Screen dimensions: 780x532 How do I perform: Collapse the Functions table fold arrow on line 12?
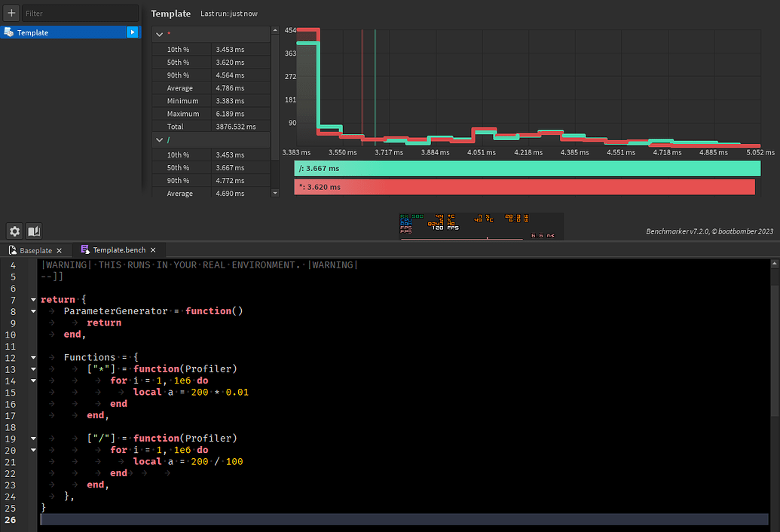(x=32, y=357)
